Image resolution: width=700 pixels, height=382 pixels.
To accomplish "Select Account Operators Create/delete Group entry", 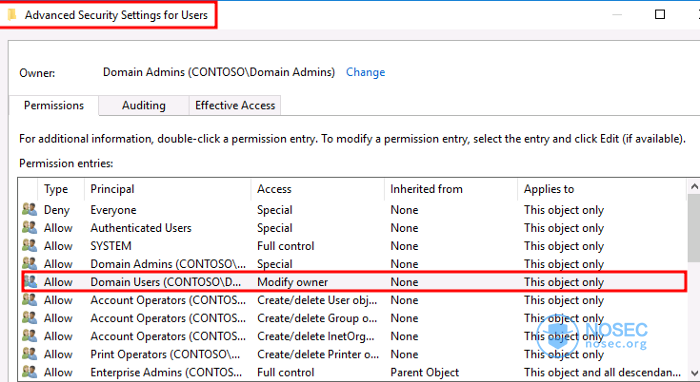I will coord(353,318).
